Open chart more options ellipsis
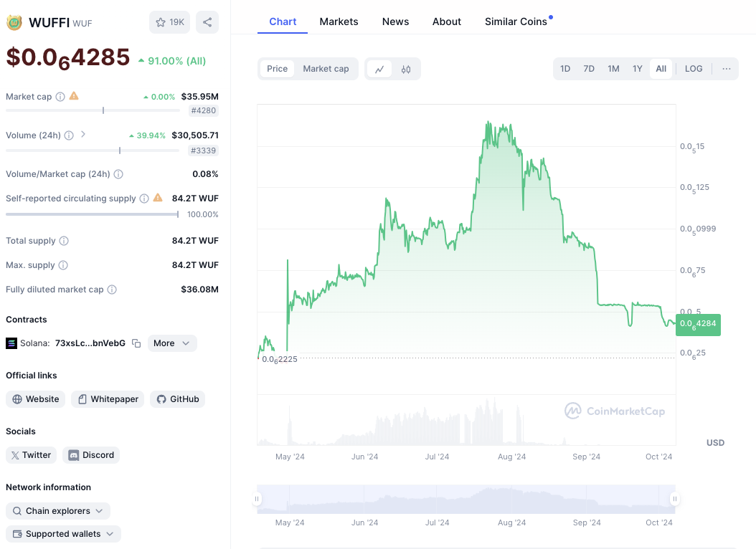 pyautogui.click(x=727, y=69)
